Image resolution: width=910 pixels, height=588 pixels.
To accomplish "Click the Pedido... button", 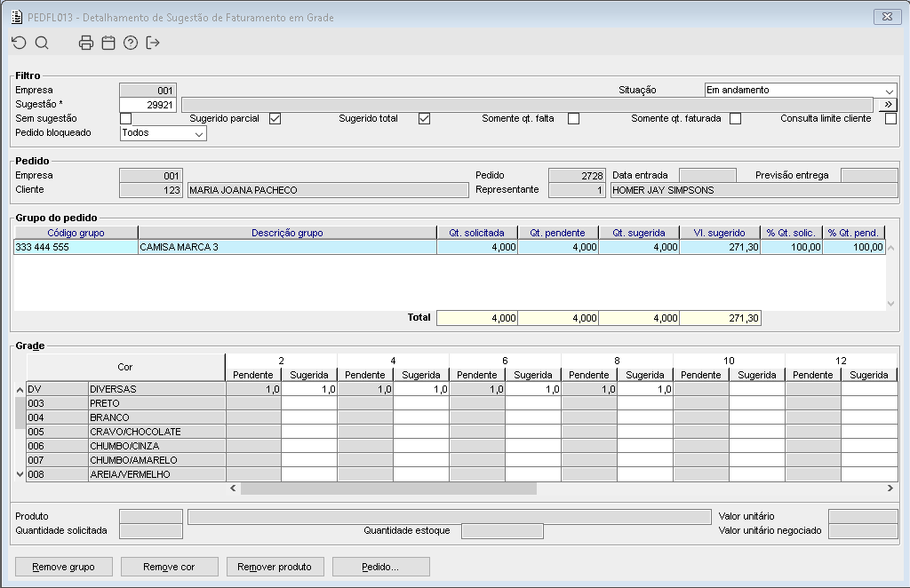I will 380,567.
